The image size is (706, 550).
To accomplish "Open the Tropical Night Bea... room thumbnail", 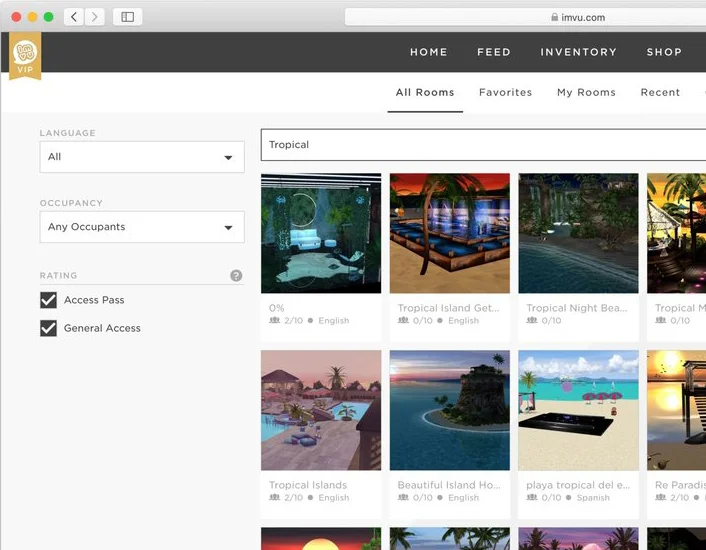I will tap(579, 233).
